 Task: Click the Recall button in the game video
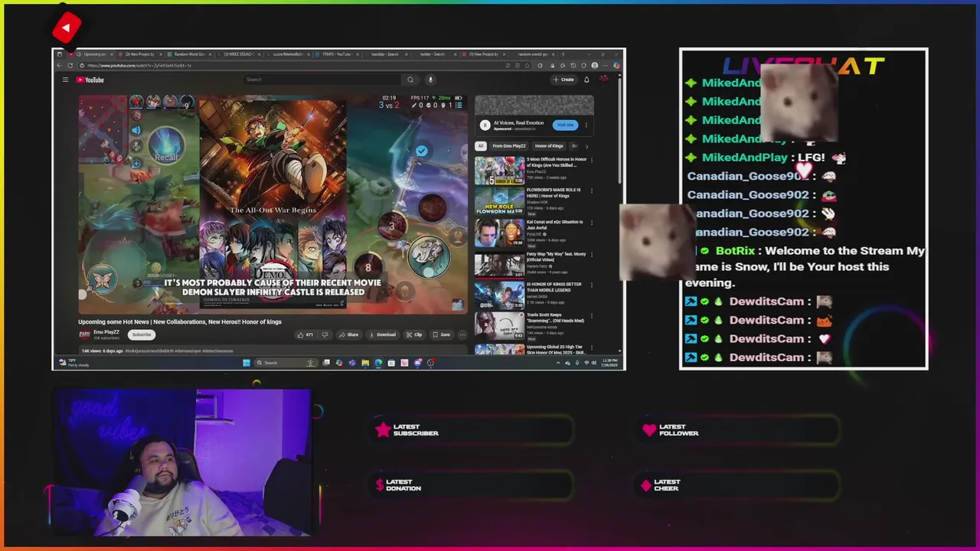166,146
